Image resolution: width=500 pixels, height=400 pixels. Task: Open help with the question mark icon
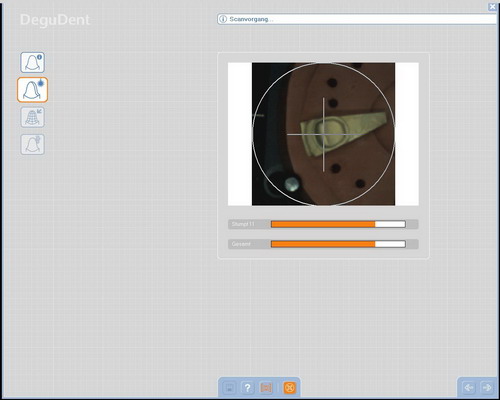[x=247, y=388]
